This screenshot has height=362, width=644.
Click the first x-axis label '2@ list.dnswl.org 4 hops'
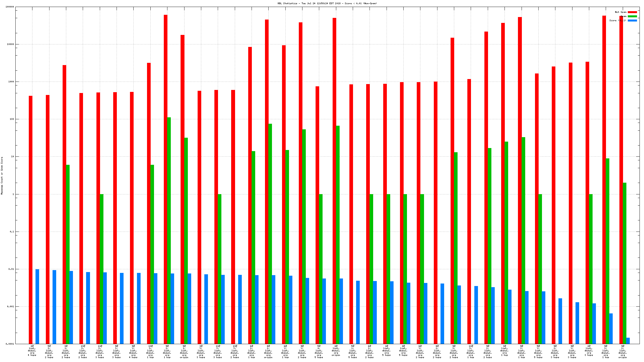pyautogui.click(x=32, y=351)
